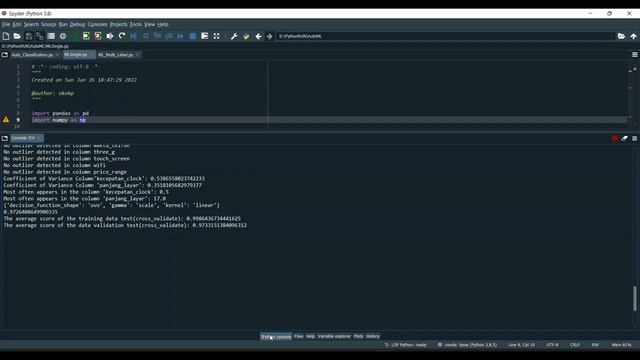Open the Run menu
Image resolution: width=640 pixels, height=360 pixels.
pyautogui.click(x=63, y=24)
